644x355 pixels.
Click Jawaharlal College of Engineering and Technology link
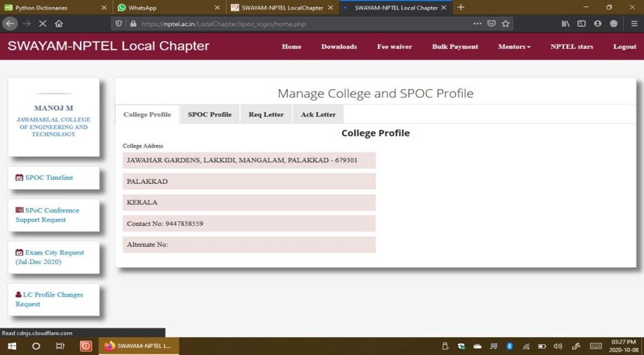click(53, 126)
